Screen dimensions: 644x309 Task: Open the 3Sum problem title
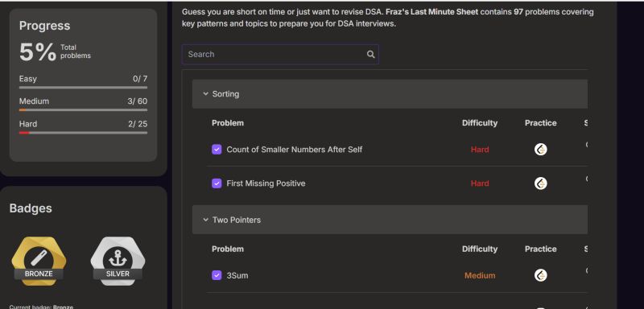pyautogui.click(x=237, y=275)
